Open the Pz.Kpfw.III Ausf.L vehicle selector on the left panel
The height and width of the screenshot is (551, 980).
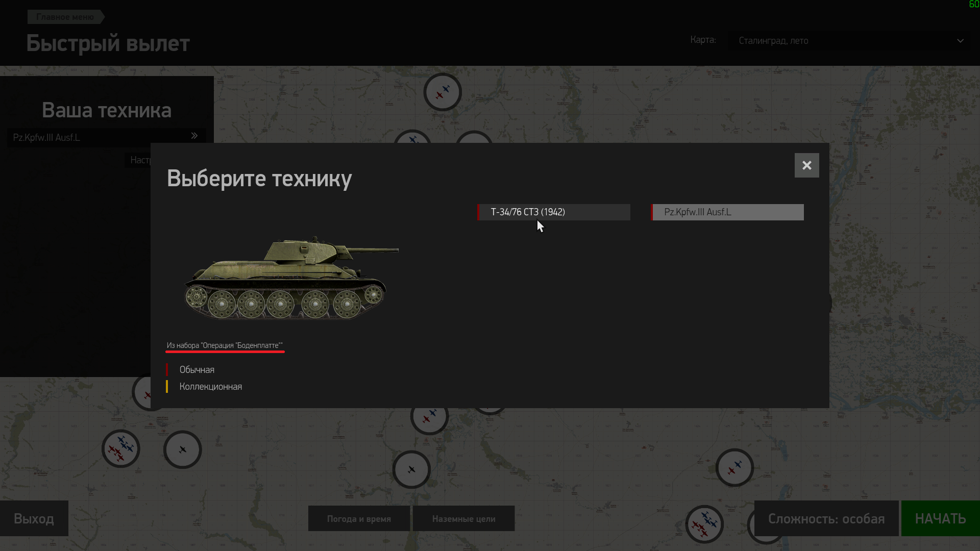pos(106,137)
